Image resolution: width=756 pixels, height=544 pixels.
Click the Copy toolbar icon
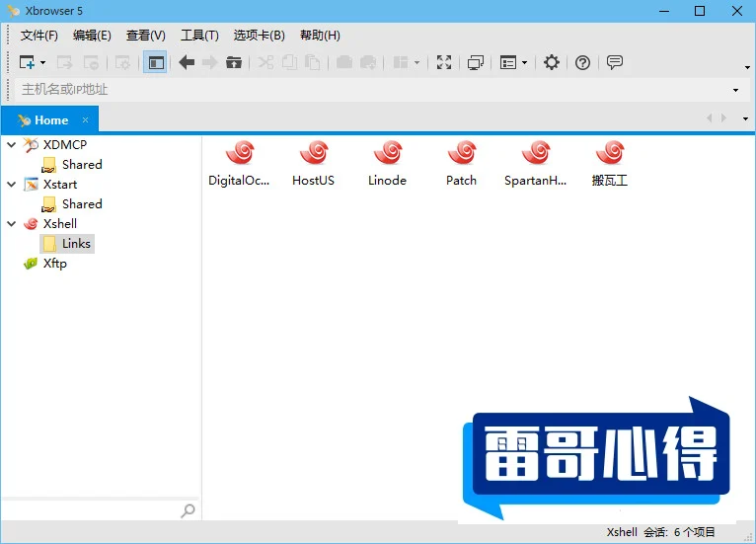[289, 63]
